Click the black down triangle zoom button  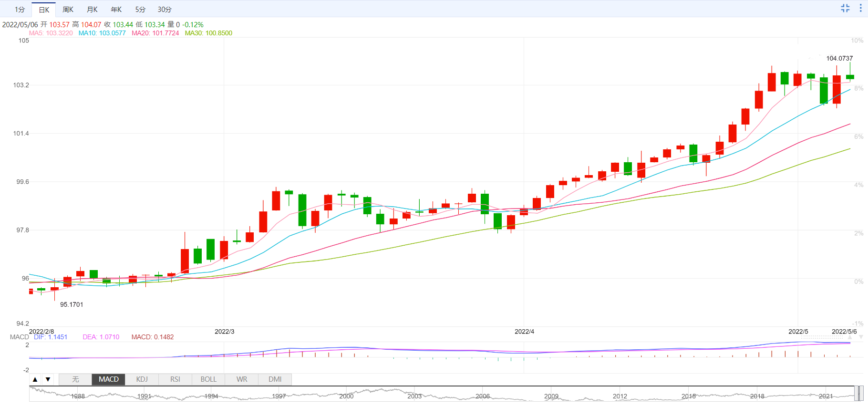point(48,379)
